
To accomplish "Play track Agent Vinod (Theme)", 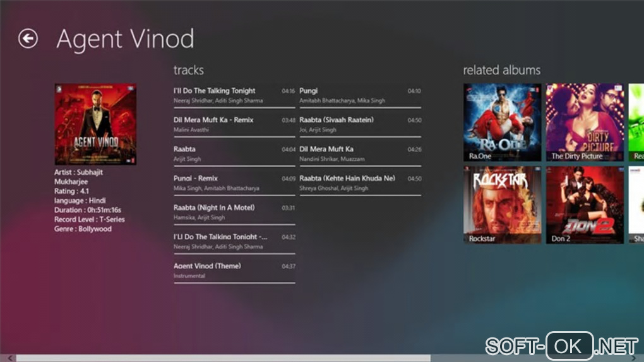I will 234,271.
